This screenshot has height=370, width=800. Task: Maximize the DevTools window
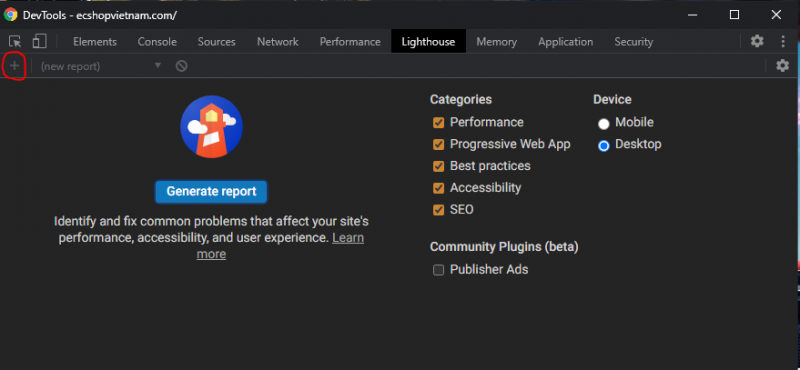point(734,15)
